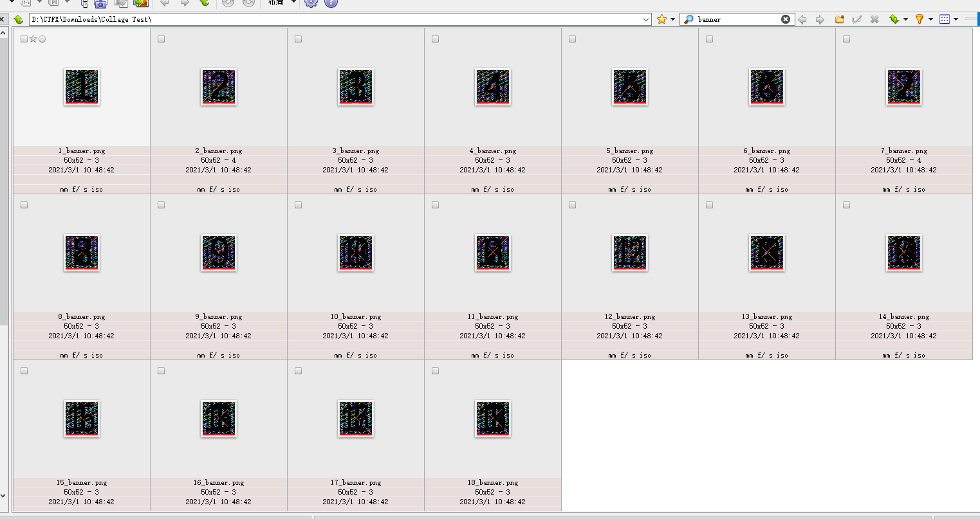
Task: Tick the checkbox for 7_banner.png
Action: tap(846, 39)
